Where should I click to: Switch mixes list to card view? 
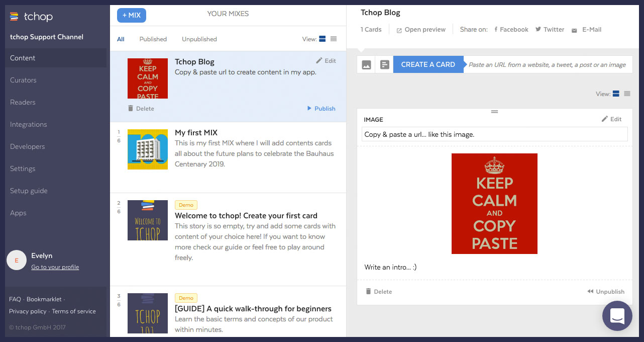(323, 39)
